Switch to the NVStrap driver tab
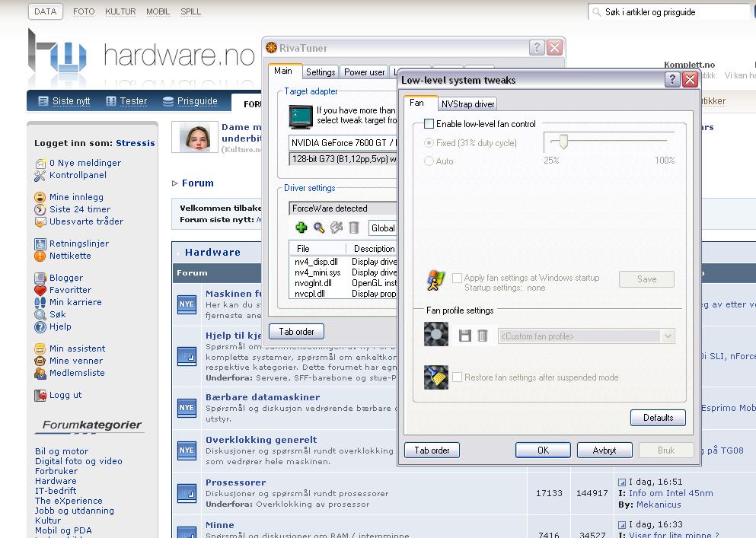Image resolution: width=756 pixels, height=538 pixels. [x=467, y=103]
